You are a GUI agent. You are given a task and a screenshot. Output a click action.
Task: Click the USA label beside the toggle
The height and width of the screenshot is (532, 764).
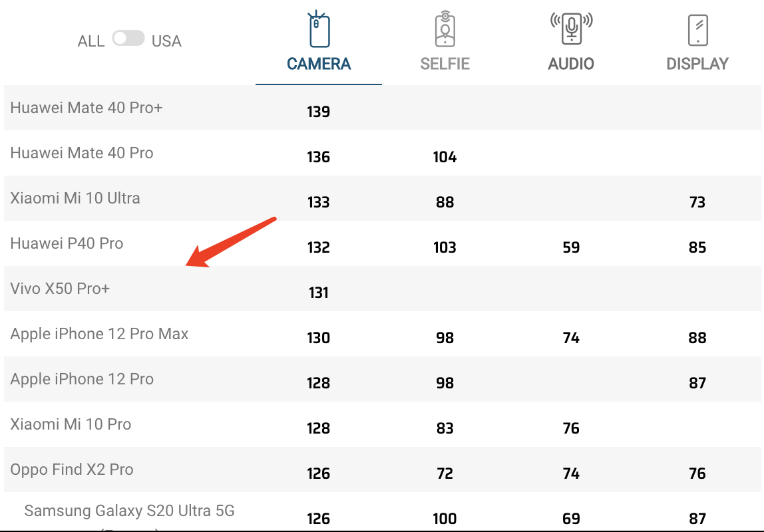166,41
